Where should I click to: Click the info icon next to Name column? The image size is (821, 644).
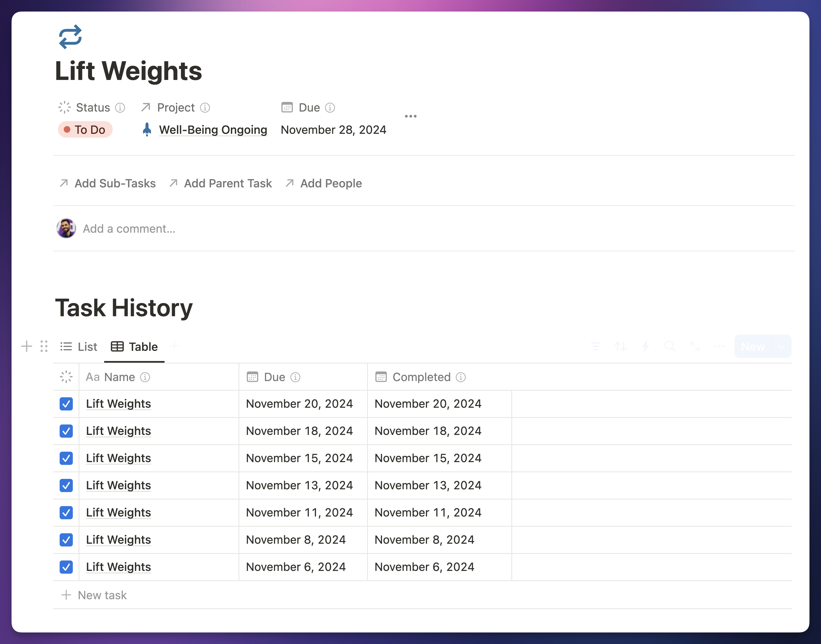coord(145,377)
